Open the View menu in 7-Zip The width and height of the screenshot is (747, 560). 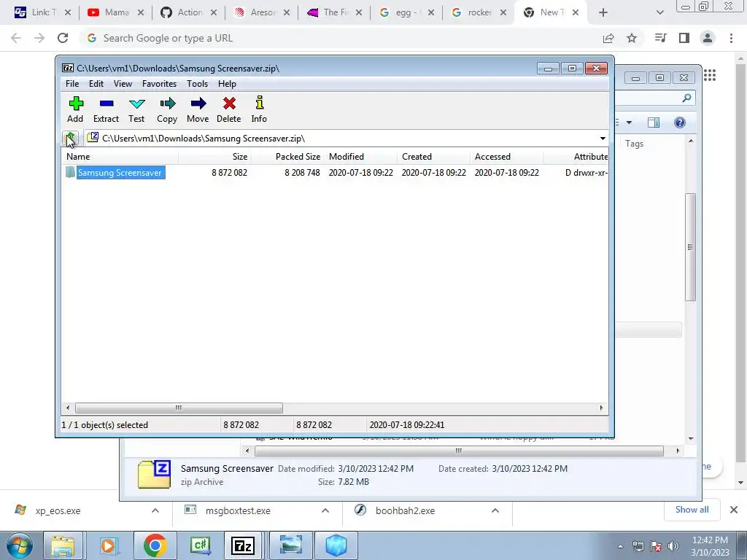tap(123, 84)
